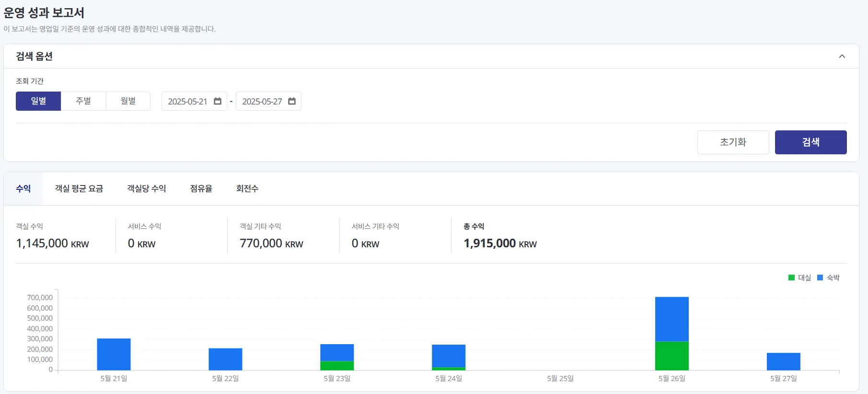
Task: Open the 점유율 tab
Action: click(201, 189)
